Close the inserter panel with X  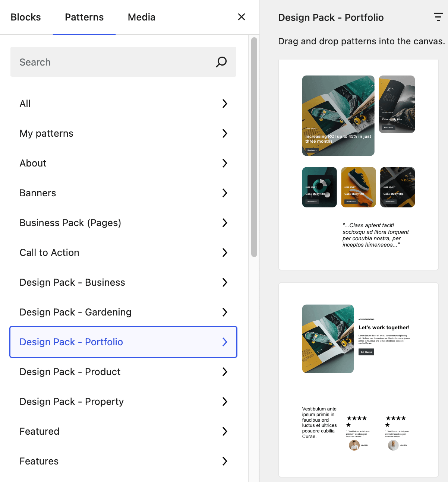(x=242, y=17)
